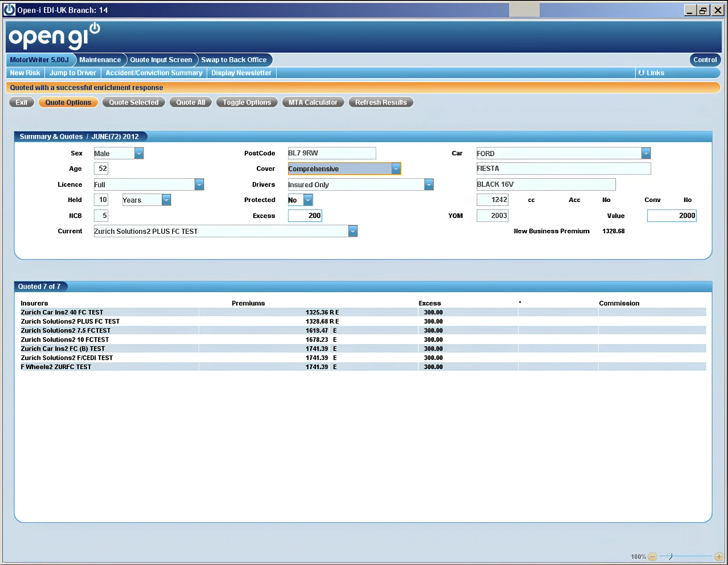Image resolution: width=728 pixels, height=565 pixels.
Task: Click the Control button
Action: point(705,60)
